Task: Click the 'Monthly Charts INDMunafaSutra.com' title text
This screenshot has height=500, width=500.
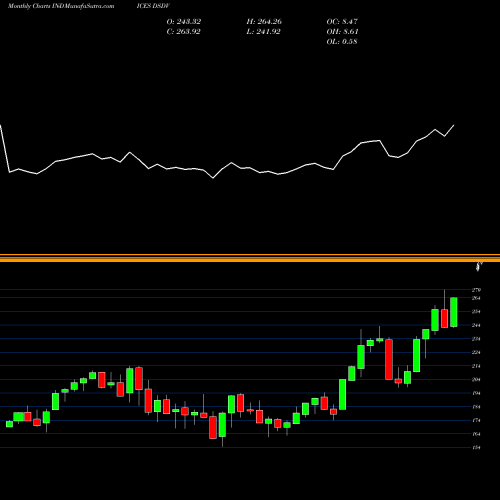Action: point(61,6)
